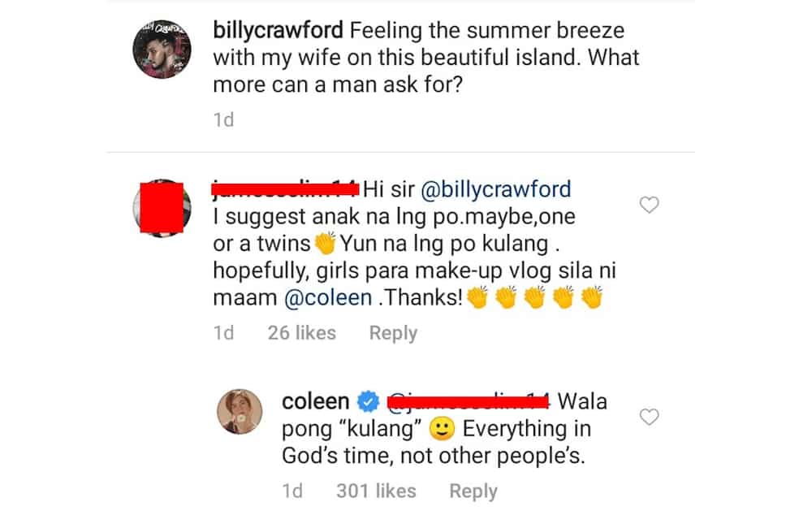
Task: Open the redacted commenter's username
Action: [x=286, y=188]
